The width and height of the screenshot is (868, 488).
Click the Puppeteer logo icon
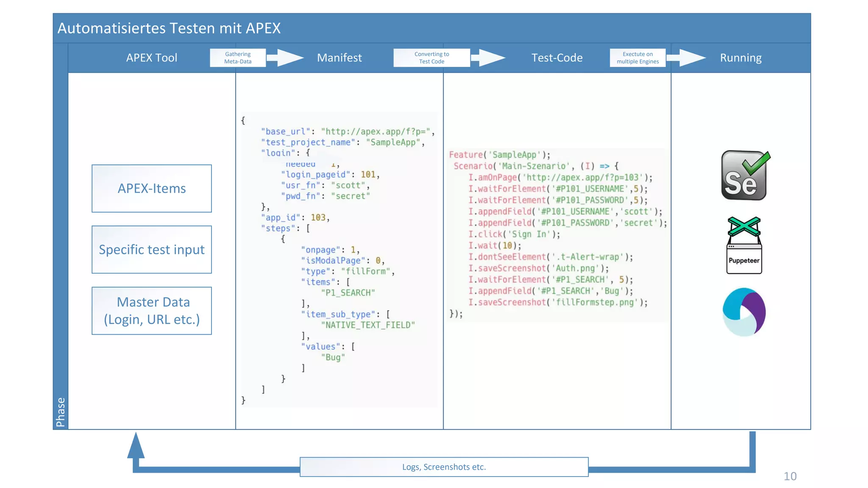tap(744, 246)
